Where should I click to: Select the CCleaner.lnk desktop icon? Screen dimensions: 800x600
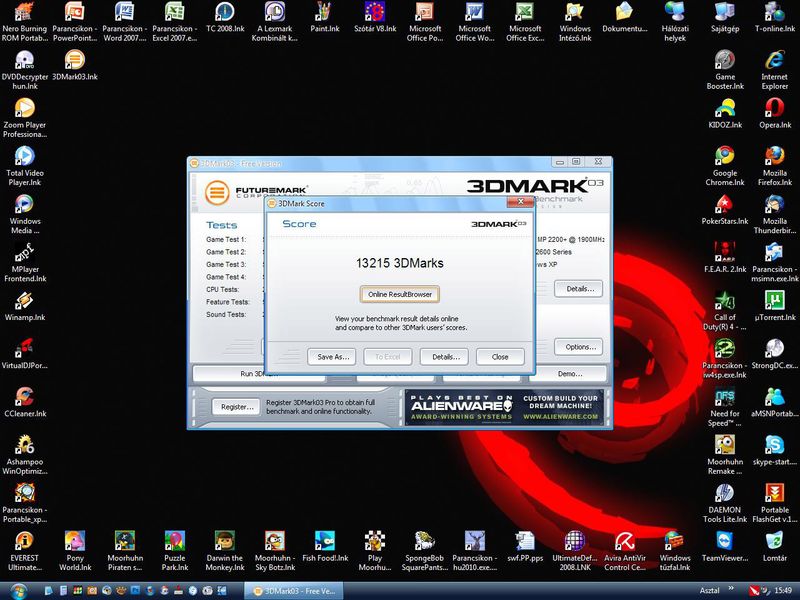pos(24,403)
